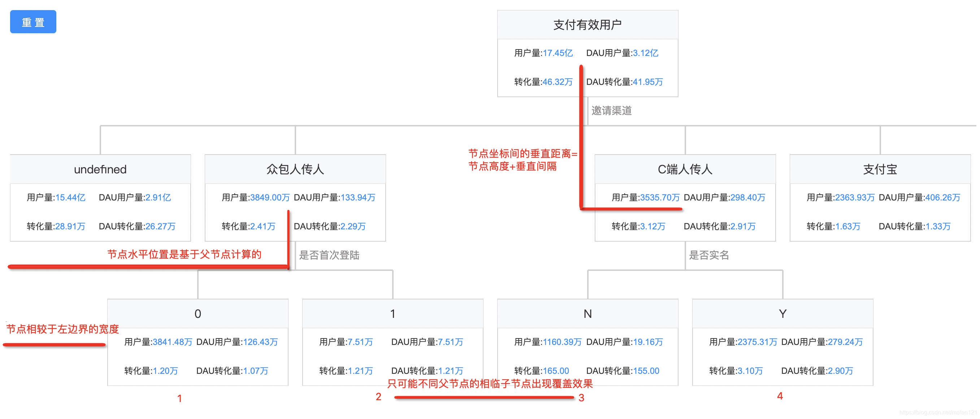The width and height of the screenshot is (980, 419).
Task: Click 支付宝 用户量 value 2363.93万
Action: tap(855, 198)
